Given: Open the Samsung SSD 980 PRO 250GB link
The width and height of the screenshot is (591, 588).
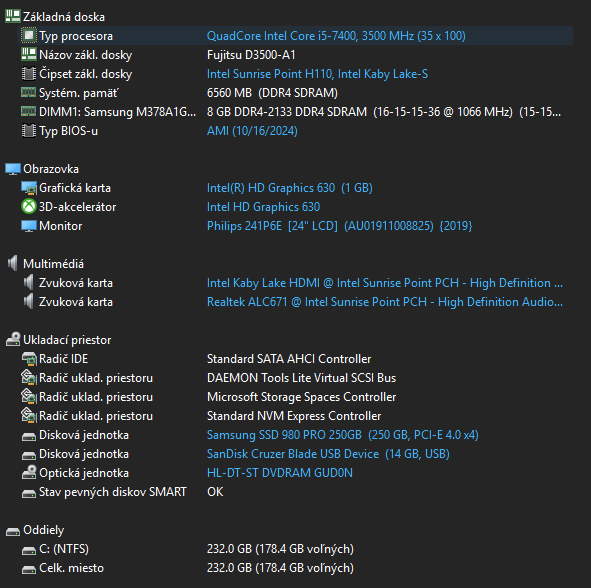Looking at the screenshot, I should [x=343, y=435].
